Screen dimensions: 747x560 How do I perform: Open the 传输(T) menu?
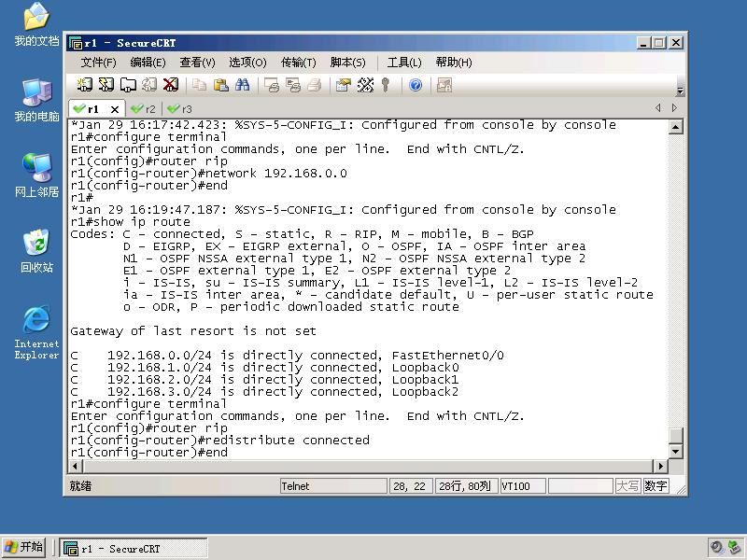coord(299,63)
